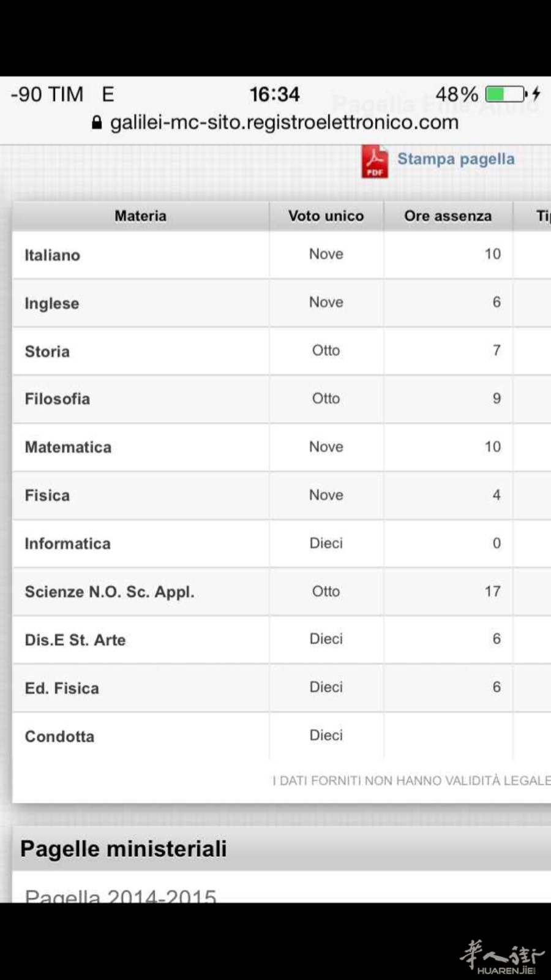Screen dimensions: 551x980
Task: Tap the charging bolt icon
Action: [x=536, y=94]
